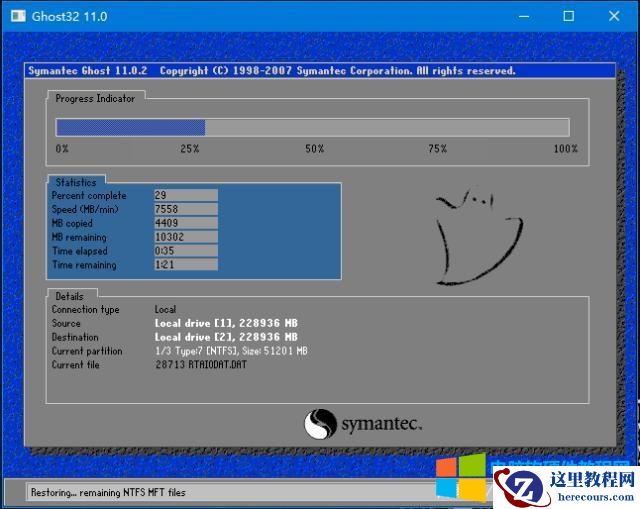This screenshot has height=509, width=640.
Task: Click the Symantec yin-yang logo
Action: 320,424
